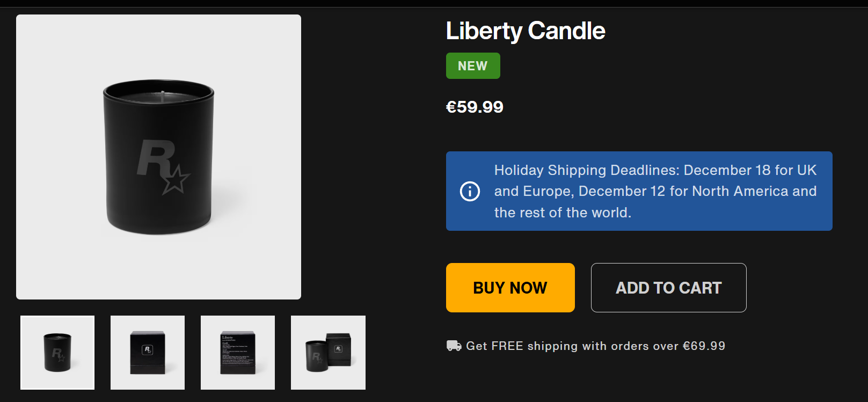Click the Liberty text on the third thumbnail

(228, 338)
